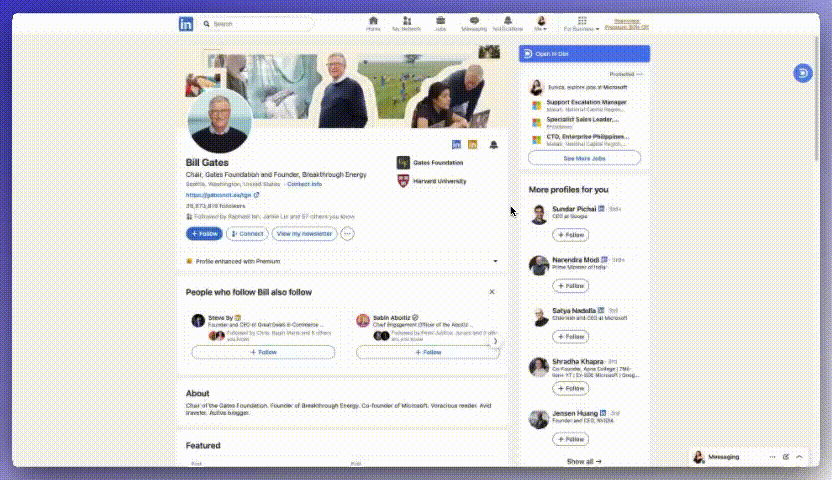Expand the For Business grid menu
832x480 pixels.
[582, 24]
